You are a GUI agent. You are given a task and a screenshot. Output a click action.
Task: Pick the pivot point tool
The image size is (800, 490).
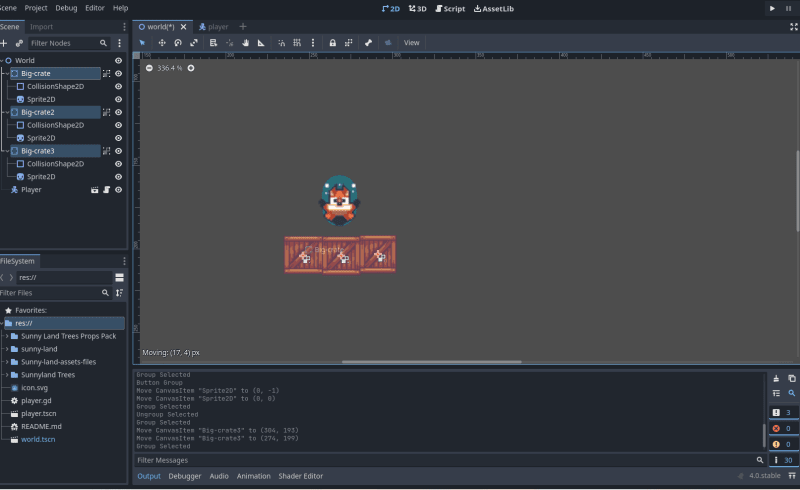coord(230,43)
